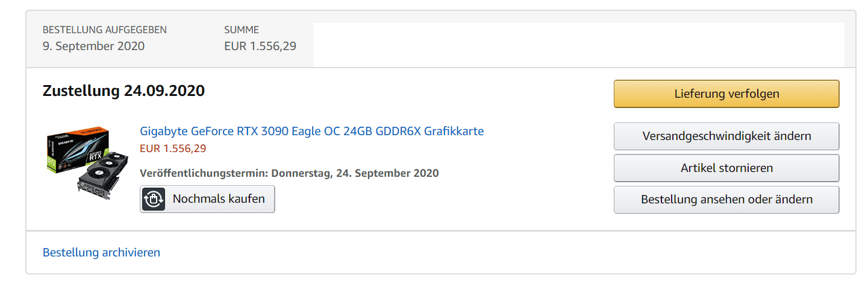Click the Veröffentlichungstermin release date text
Screen dimensions: 868x283
click(x=289, y=173)
